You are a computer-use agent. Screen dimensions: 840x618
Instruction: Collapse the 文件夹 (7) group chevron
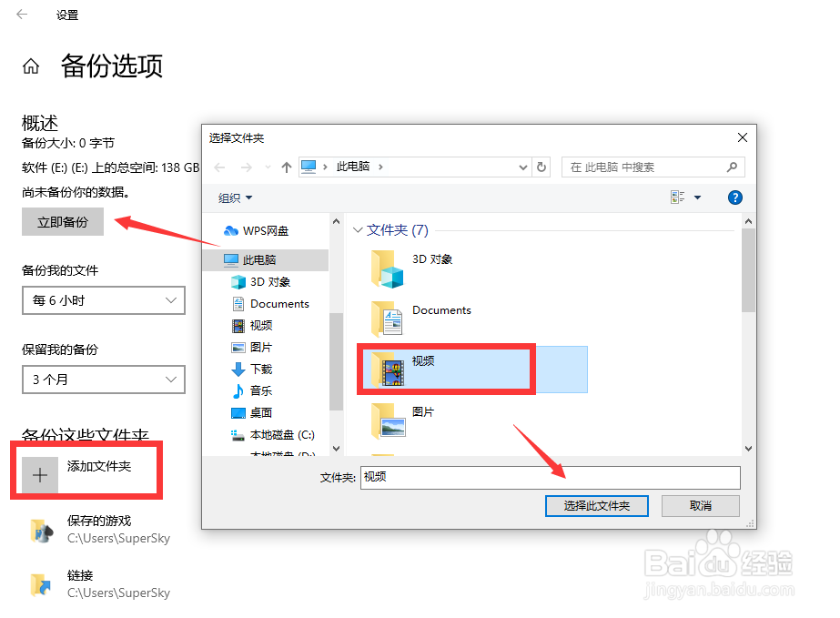click(358, 230)
